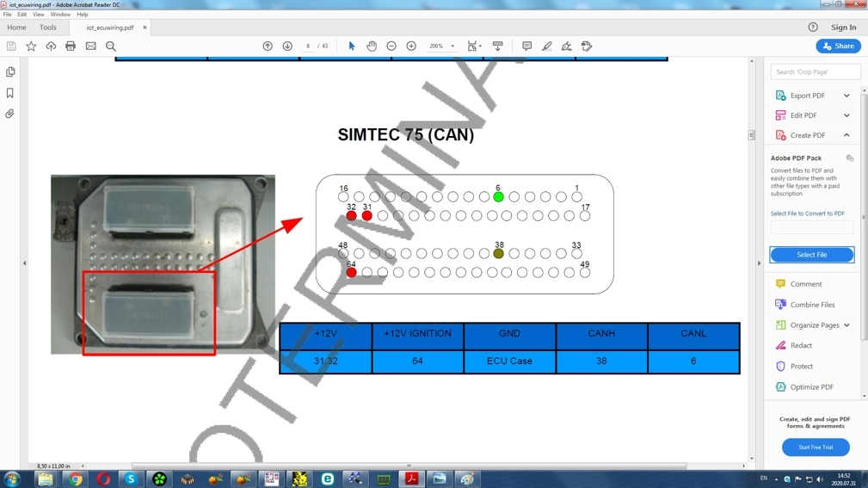Send file by email envelope icon
Image resolution: width=868 pixels, height=488 pixels.
coord(91,46)
